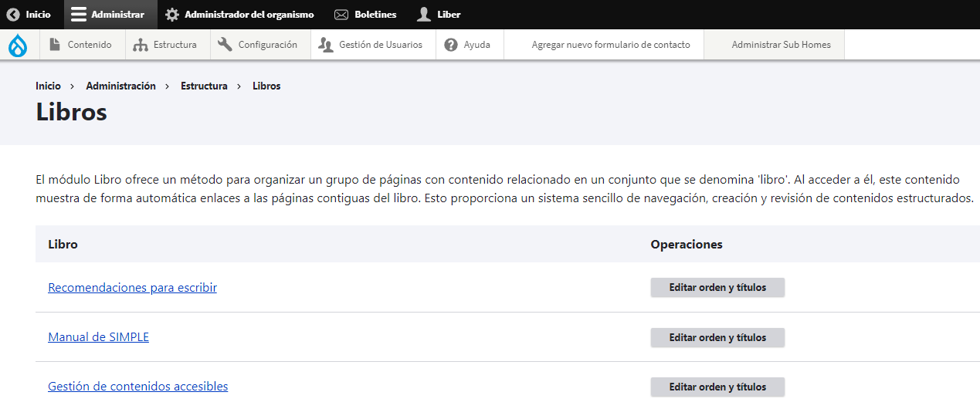980x409 pixels.
Task: Open the Recomendaciones para escribir book
Action: pos(132,288)
